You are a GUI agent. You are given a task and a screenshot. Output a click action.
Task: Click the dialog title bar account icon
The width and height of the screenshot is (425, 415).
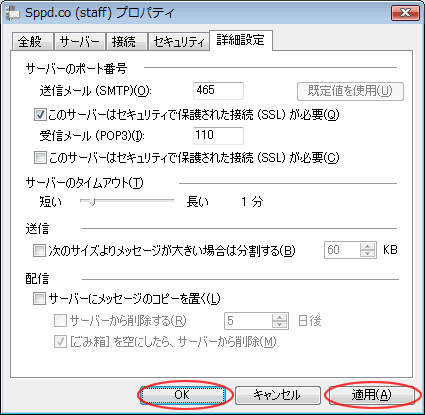coord(13,14)
